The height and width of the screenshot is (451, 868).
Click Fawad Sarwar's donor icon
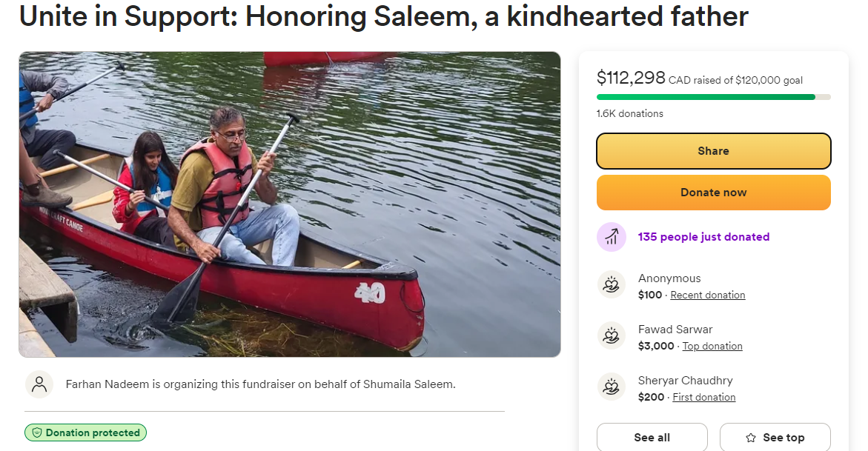point(612,336)
